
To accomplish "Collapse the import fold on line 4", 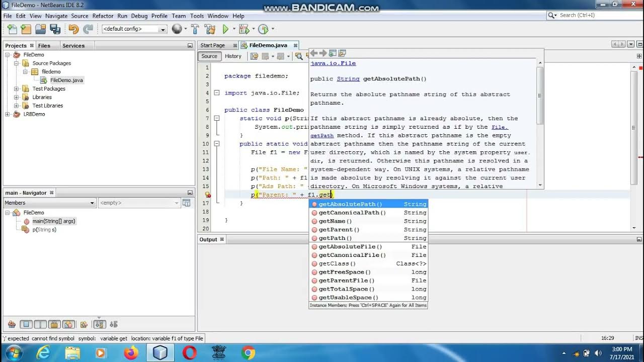I will tap(217, 93).
